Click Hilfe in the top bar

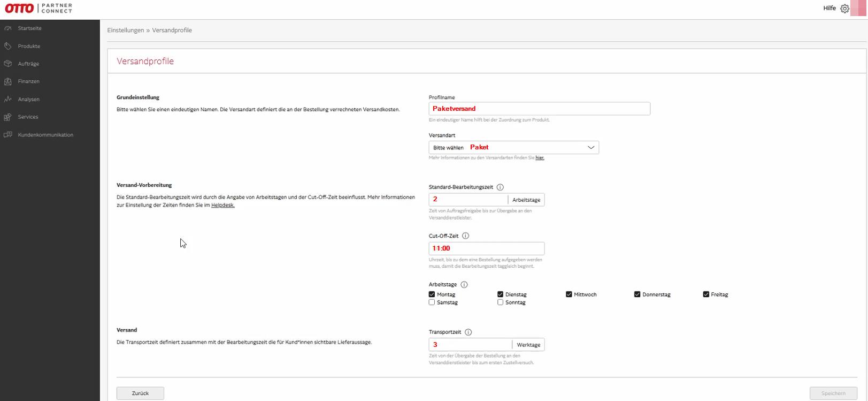tap(829, 8)
